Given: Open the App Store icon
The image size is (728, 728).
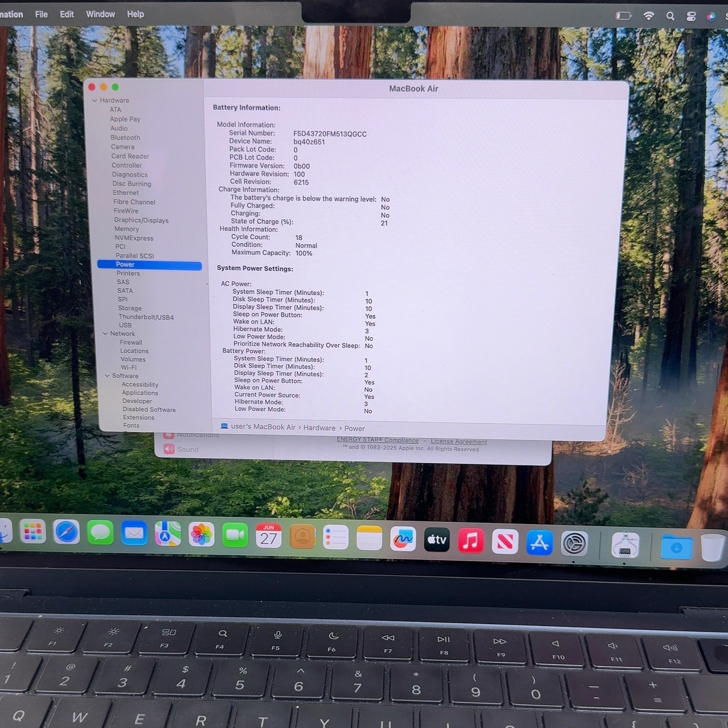Looking at the screenshot, I should point(540,543).
